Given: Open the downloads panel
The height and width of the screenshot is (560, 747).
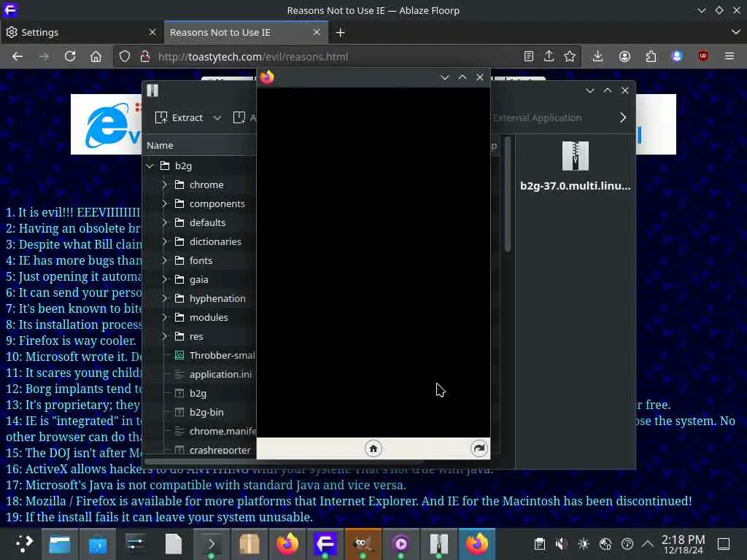Looking at the screenshot, I should tap(597, 57).
